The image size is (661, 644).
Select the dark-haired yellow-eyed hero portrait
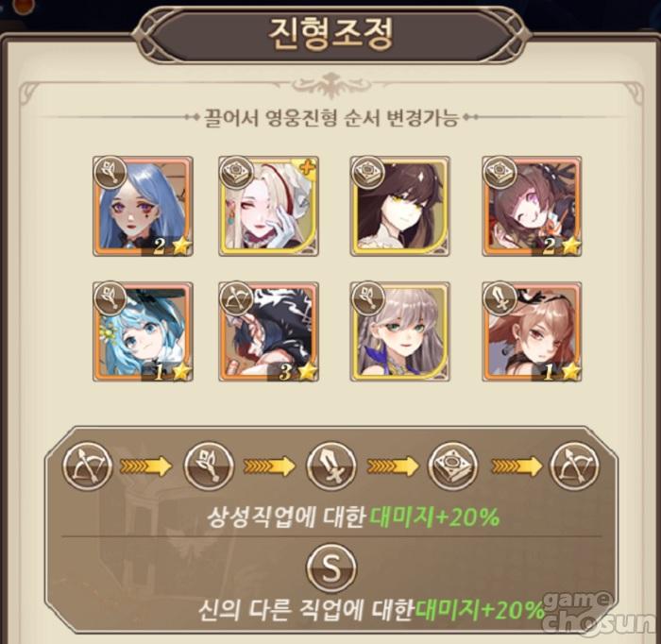(400, 206)
